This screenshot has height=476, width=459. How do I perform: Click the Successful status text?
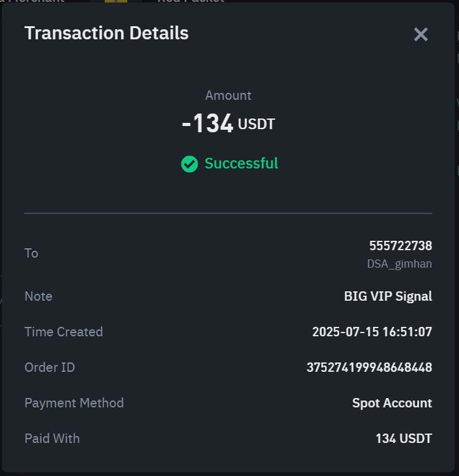tap(241, 163)
